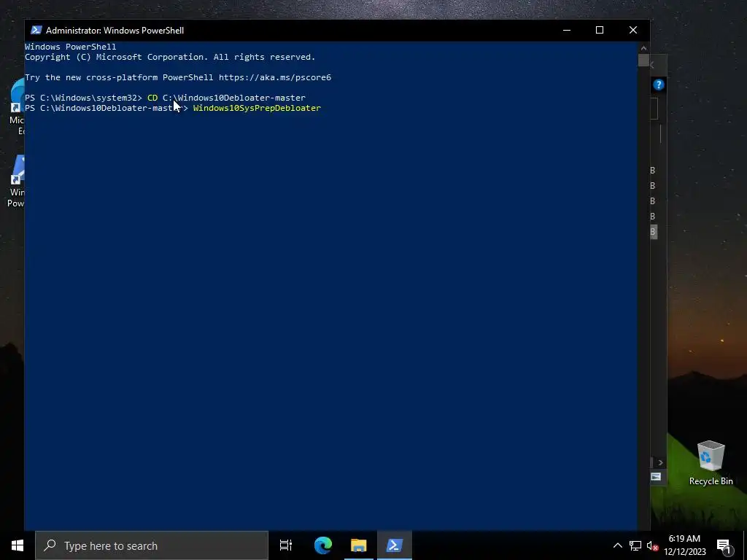Open Task View from the taskbar
Viewport: 747px width, 560px height.
286,545
